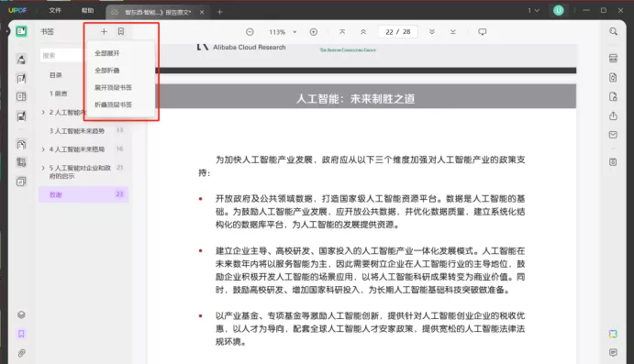Open the form preparation icon in left sidebar
The height and width of the screenshot is (364, 634).
pos(21,97)
